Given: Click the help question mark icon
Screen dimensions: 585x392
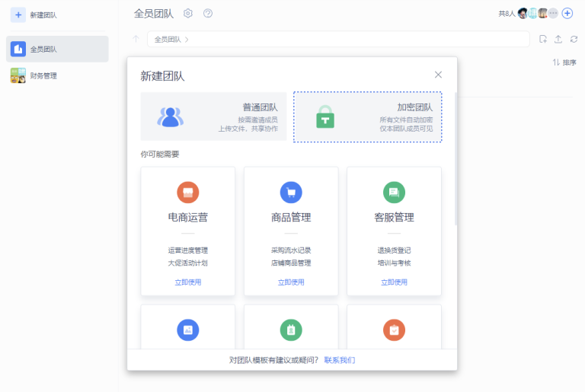Looking at the screenshot, I should point(208,13).
